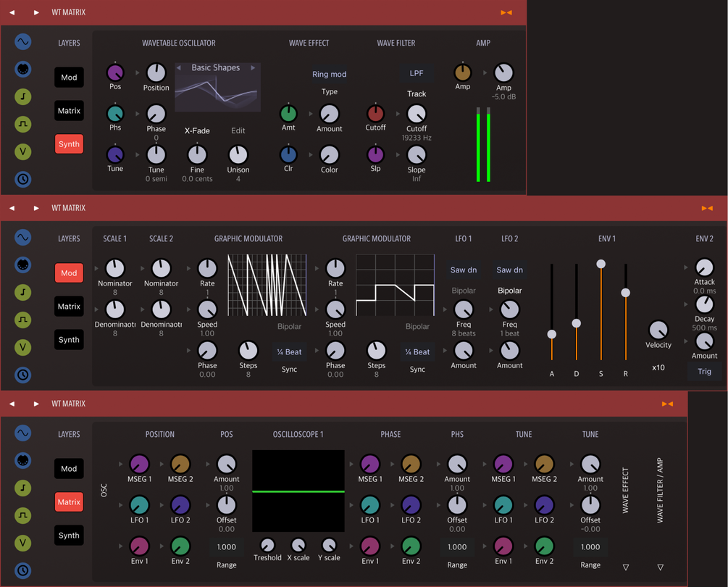The height and width of the screenshot is (587, 728).
Task: Click the X-Fade button in the wavetable oscillator
Action: pyautogui.click(x=197, y=130)
